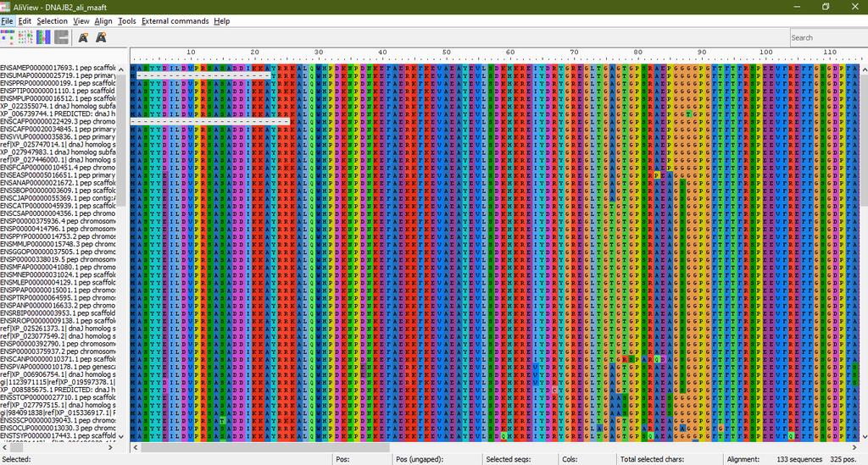The height and width of the screenshot is (465, 868).
Task: Open the Align menu
Action: pos(103,21)
